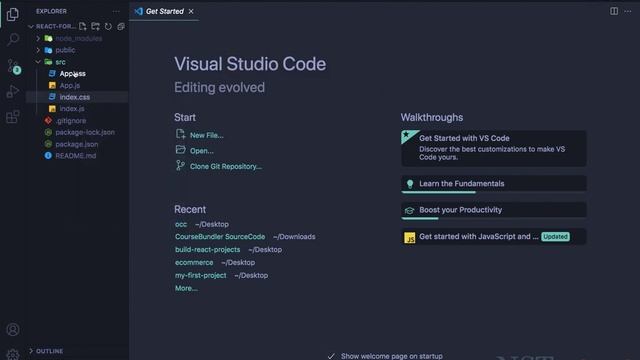Open Boost your Productivity walkthrough

(494, 211)
